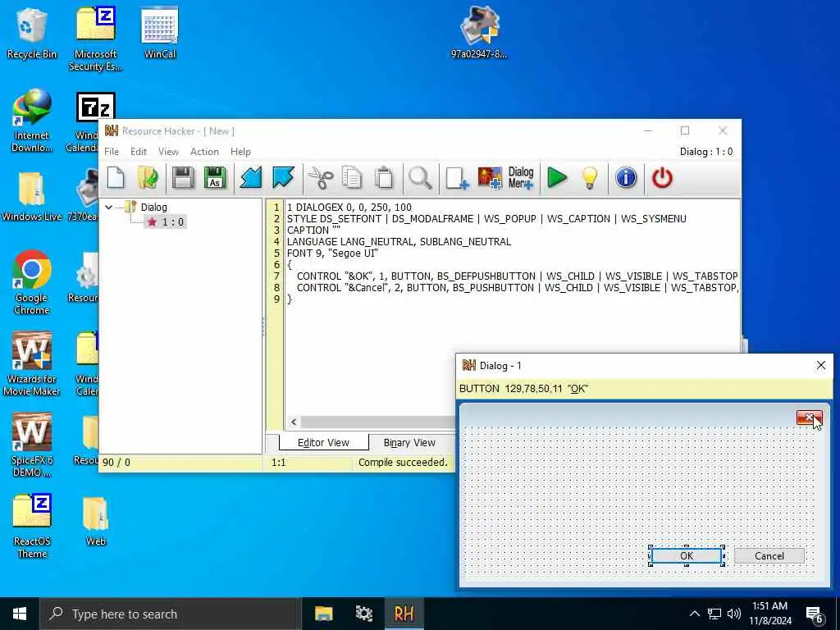The width and height of the screenshot is (840, 630).
Task: Click the BUTTON 129,78,50,11 info bar
Action: [x=645, y=388]
